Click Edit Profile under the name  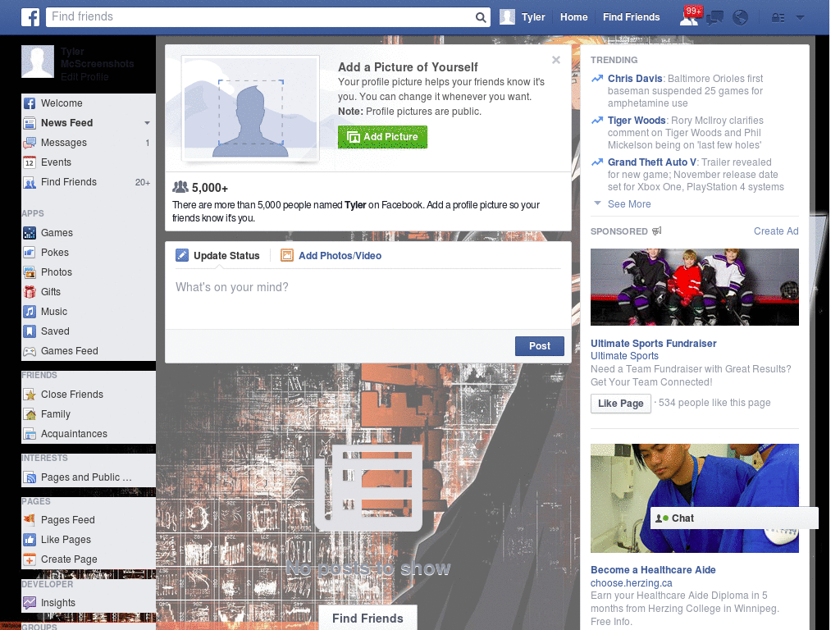[x=84, y=76]
